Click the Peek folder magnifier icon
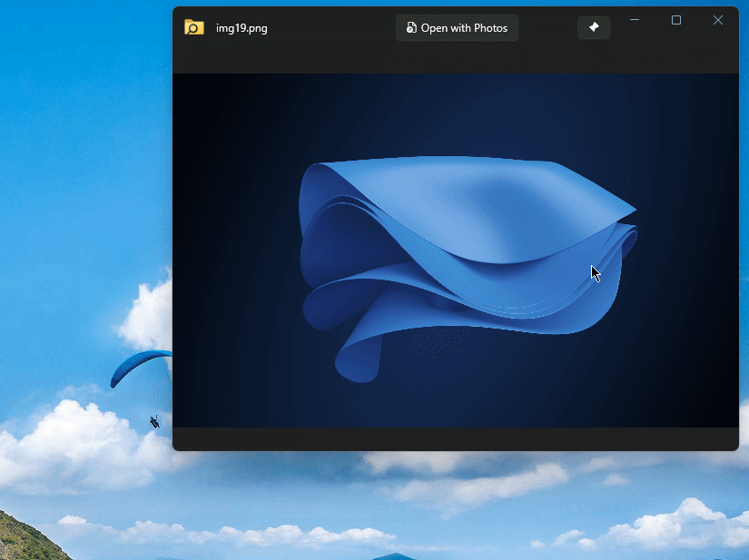Image resolution: width=749 pixels, height=560 pixels. pos(193,27)
